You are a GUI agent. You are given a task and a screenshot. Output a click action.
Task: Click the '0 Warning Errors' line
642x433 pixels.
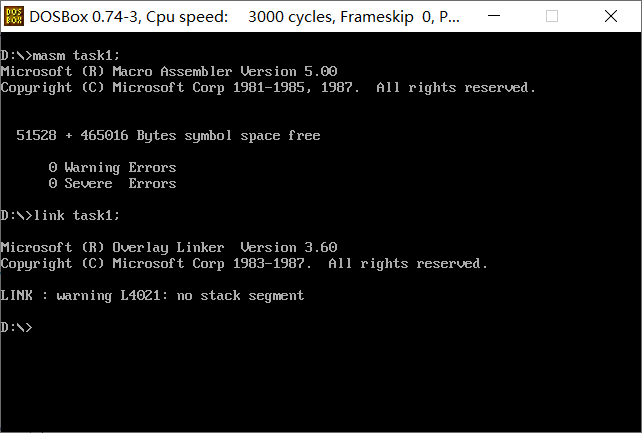click(113, 167)
